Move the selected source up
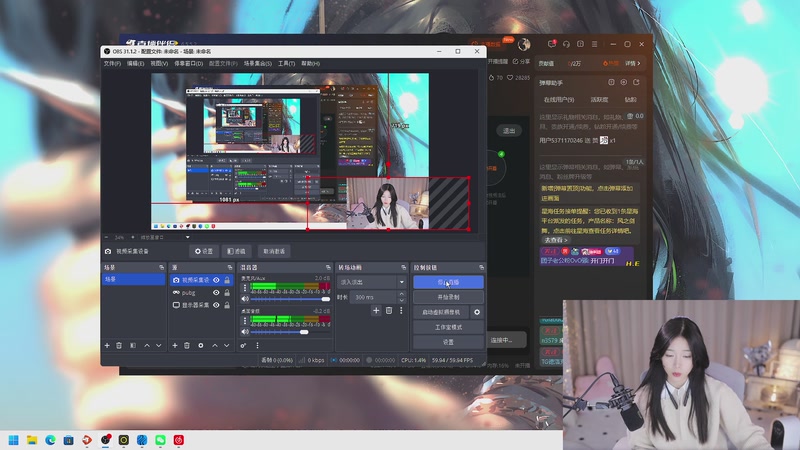This screenshot has width=800, height=450. (215, 345)
